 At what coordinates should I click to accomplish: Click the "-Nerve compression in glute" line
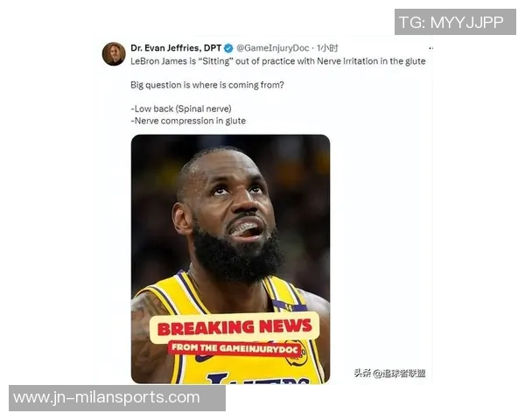point(188,121)
